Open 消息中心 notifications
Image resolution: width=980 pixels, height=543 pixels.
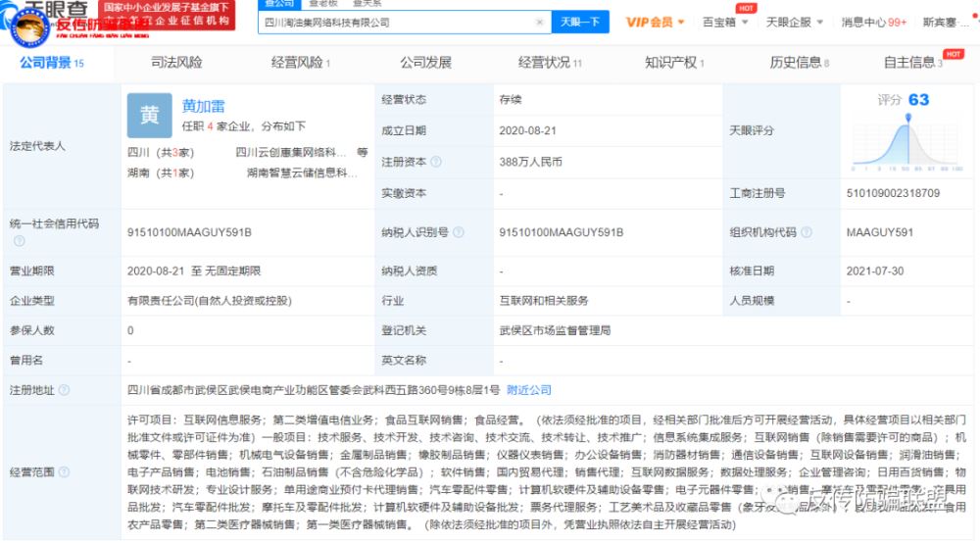click(874, 23)
